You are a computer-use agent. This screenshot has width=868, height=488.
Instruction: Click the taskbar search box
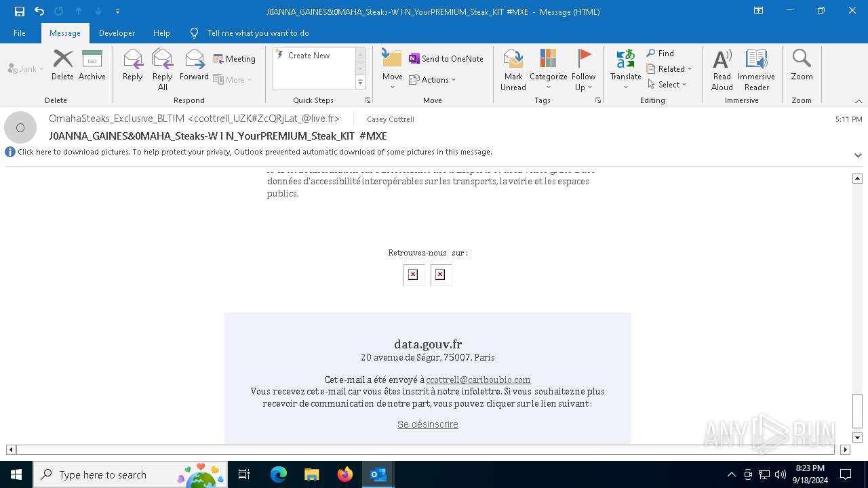[131, 474]
